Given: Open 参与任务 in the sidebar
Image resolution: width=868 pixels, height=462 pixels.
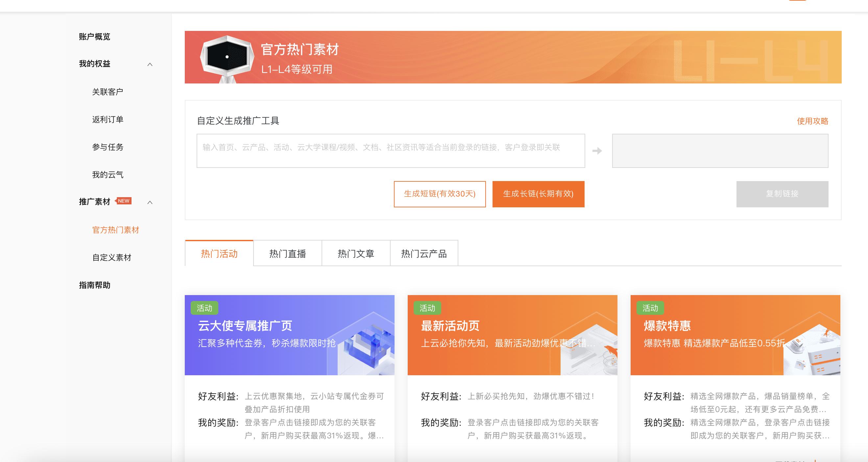Looking at the screenshot, I should 108,147.
